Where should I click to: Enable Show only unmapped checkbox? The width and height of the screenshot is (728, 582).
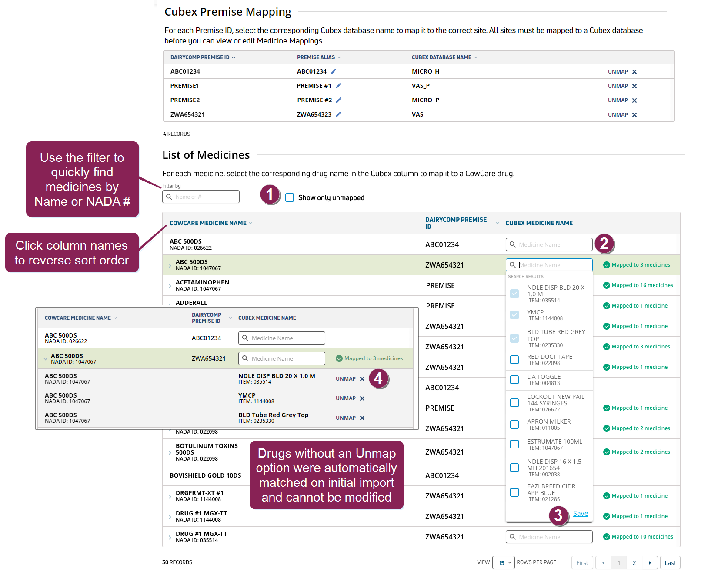[x=290, y=197]
